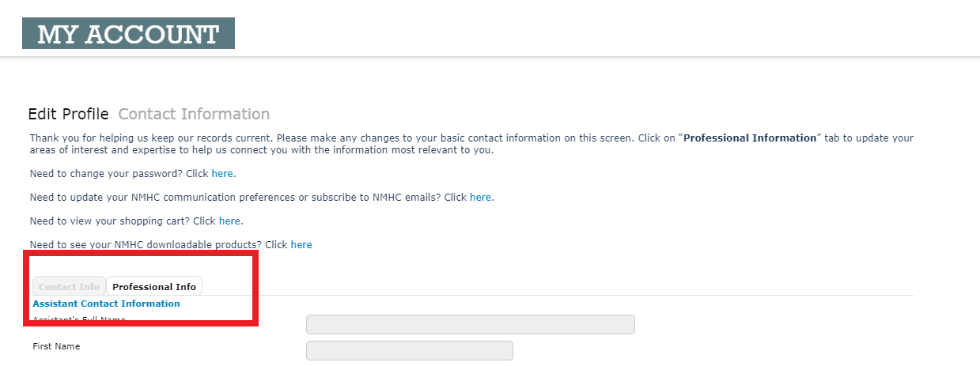The height and width of the screenshot is (366, 980).
Task: Click the Edit Profile heading
Action: (68, 114)
